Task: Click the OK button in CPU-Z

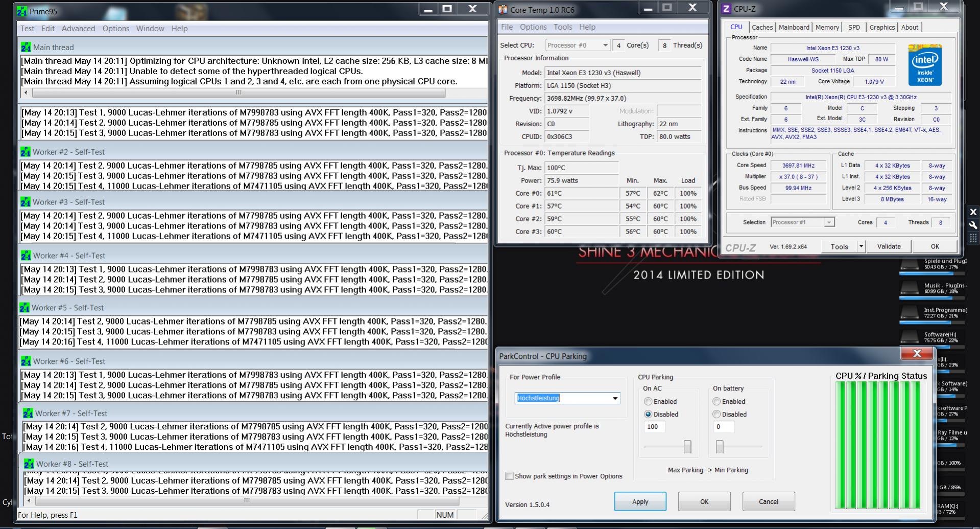Action: [935, 246]
